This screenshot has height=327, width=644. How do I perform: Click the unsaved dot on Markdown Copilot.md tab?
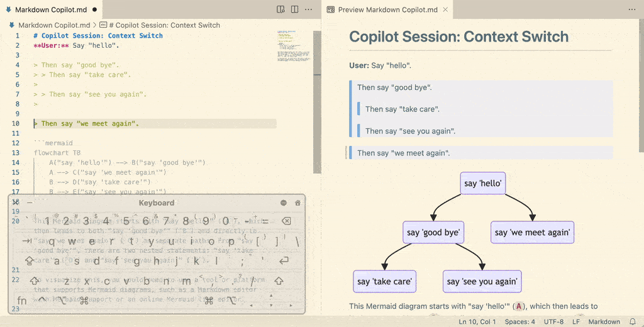click(x=95, y=9)
